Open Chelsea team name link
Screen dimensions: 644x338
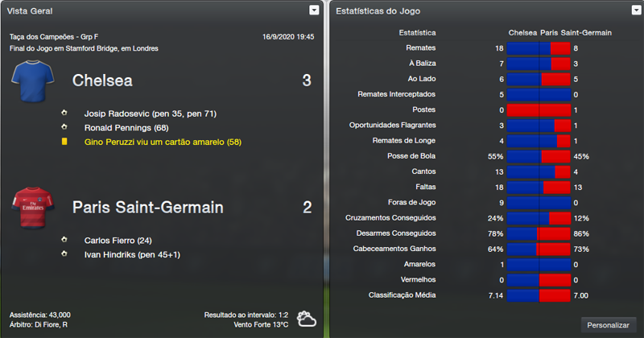point(102,80)
